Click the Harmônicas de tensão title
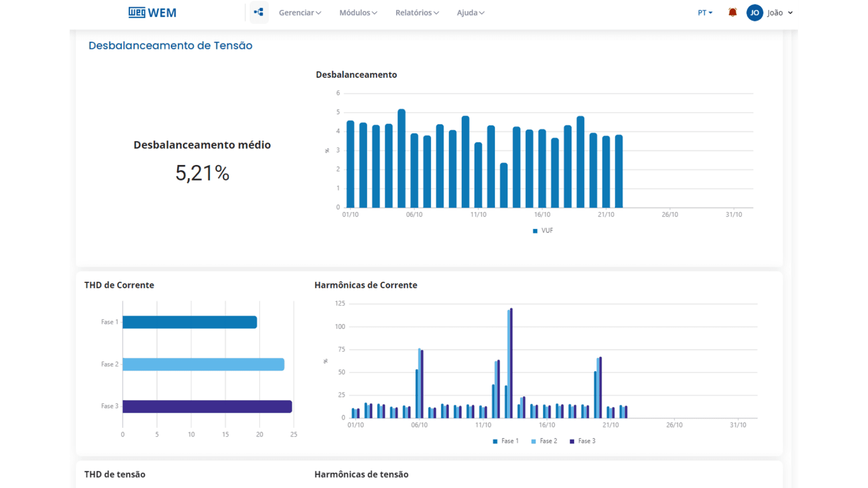 tap(361, 474)
